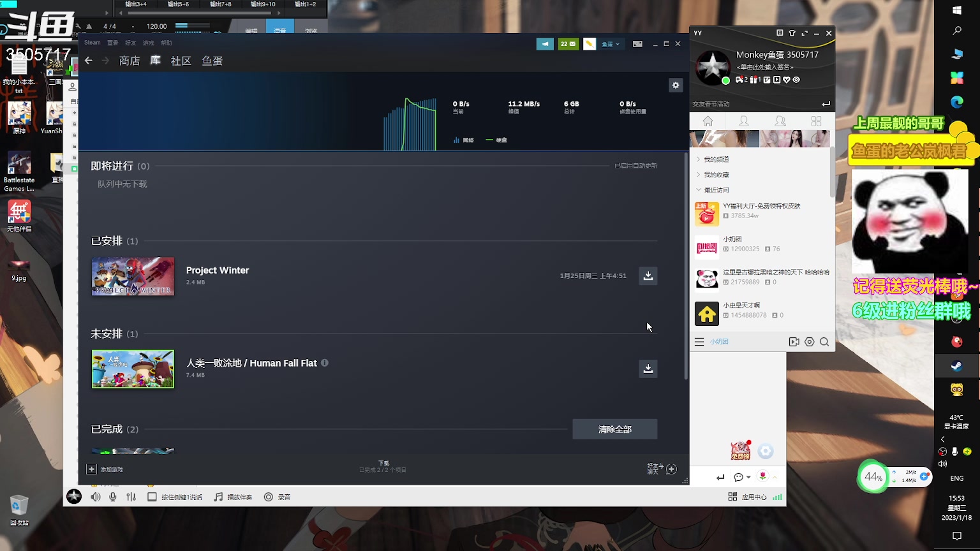This screenshot has height=551, width=980.
Task: Open the 查看 menu
Action: pyautogui.click(x=113, y=43)
